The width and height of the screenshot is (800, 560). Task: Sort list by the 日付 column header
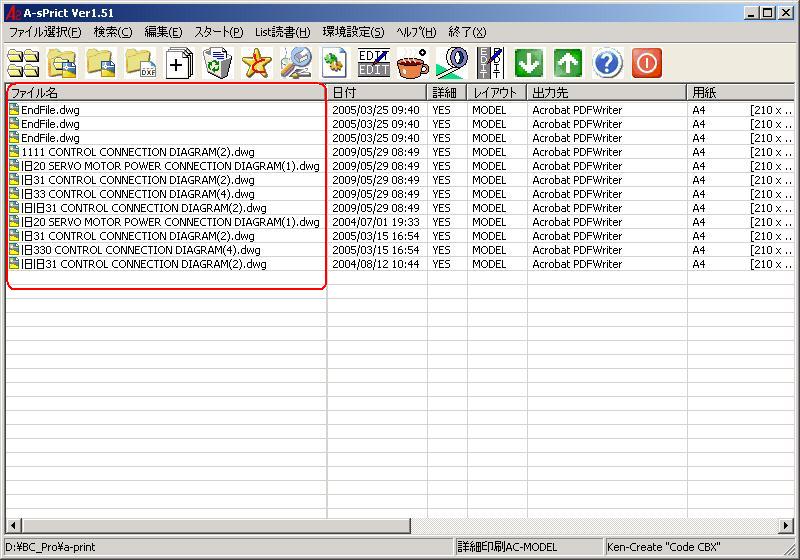(x=377, y=92)
